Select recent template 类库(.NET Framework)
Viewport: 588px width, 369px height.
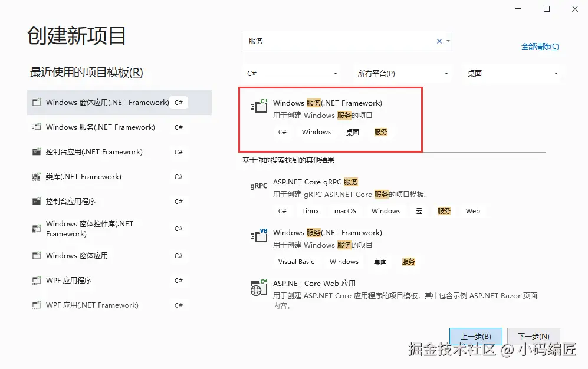point(119,176)
